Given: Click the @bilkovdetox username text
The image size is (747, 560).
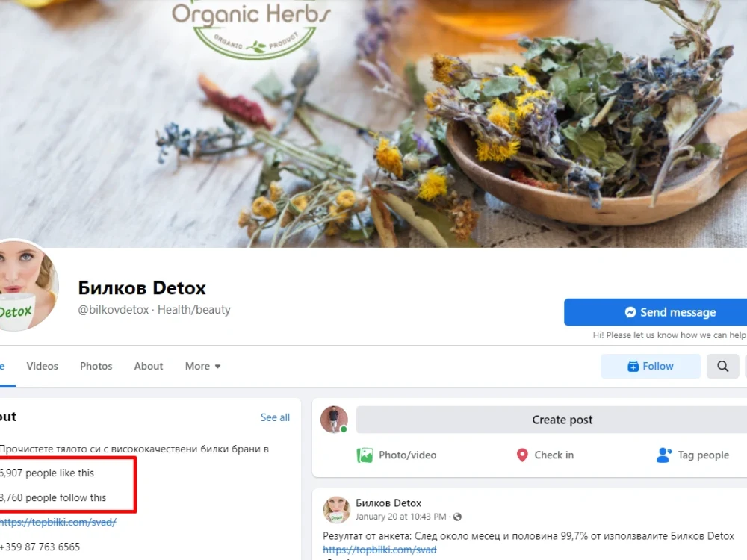Looking at the screenshot, I should click(114, 310).
